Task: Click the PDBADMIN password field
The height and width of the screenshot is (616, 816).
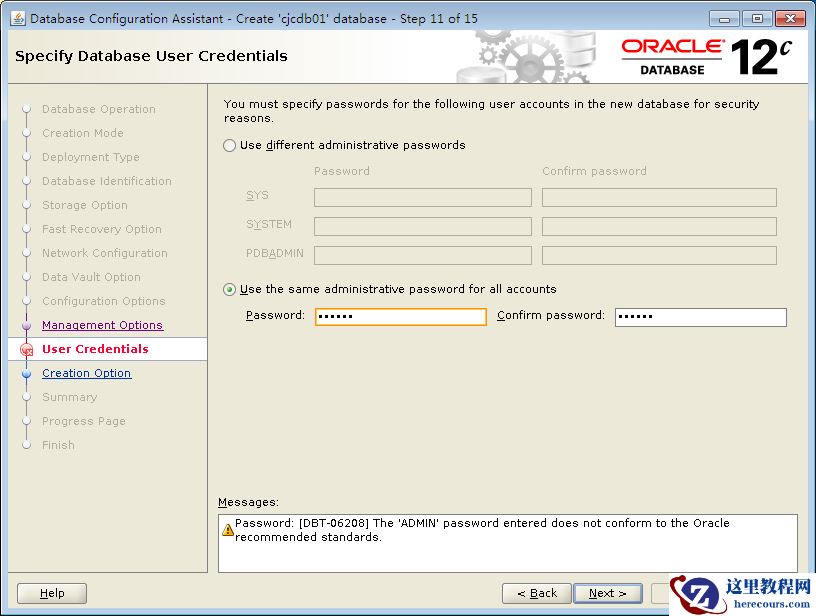Action: click(x=423, y=255)
